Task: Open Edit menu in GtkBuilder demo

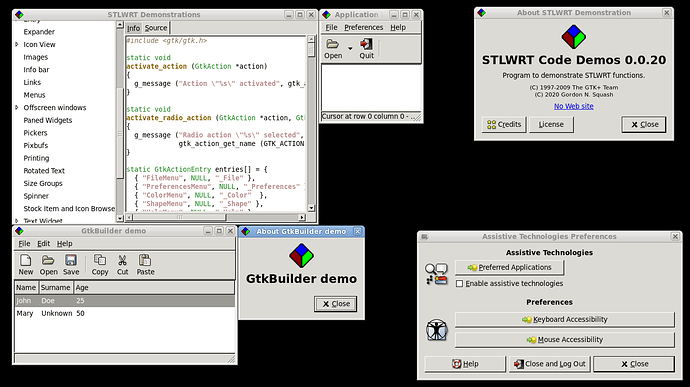Action: point(43,243)
